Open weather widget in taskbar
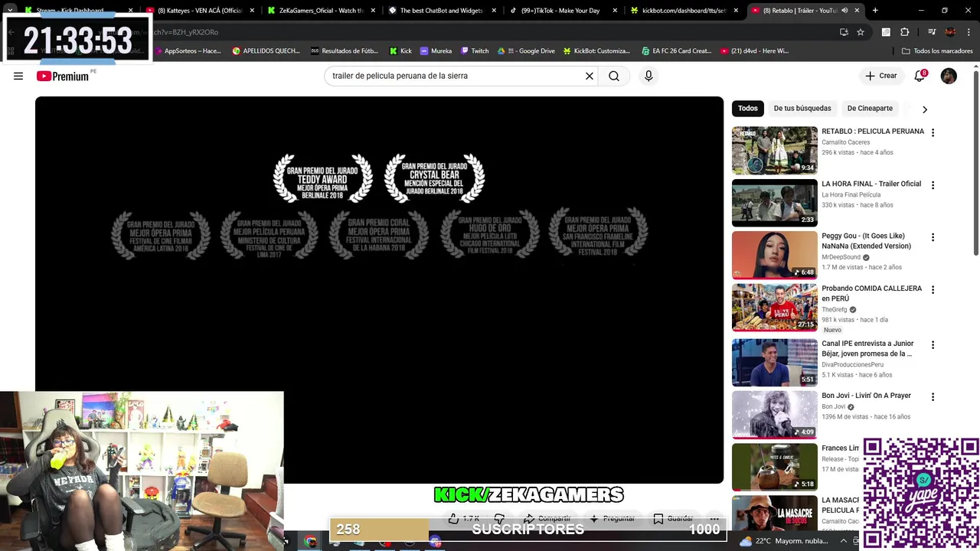The width and height of the screenshot is (980, 551). click(784, 541)
